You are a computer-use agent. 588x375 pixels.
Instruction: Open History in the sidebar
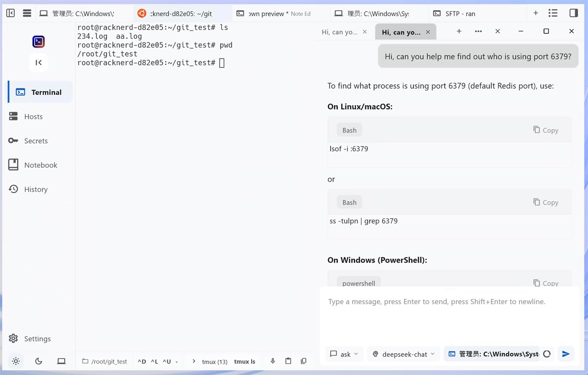(x=40, y=189)
